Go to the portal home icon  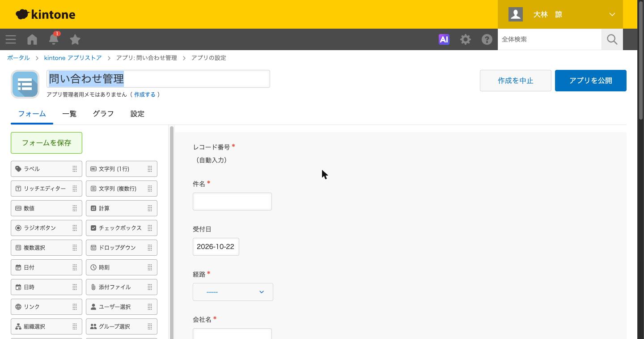click(32, 39)
